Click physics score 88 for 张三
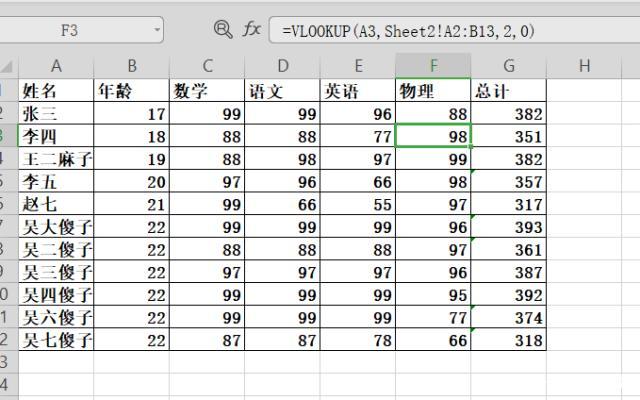Screen dimensions: 640x400 click(x=433, y=113)
